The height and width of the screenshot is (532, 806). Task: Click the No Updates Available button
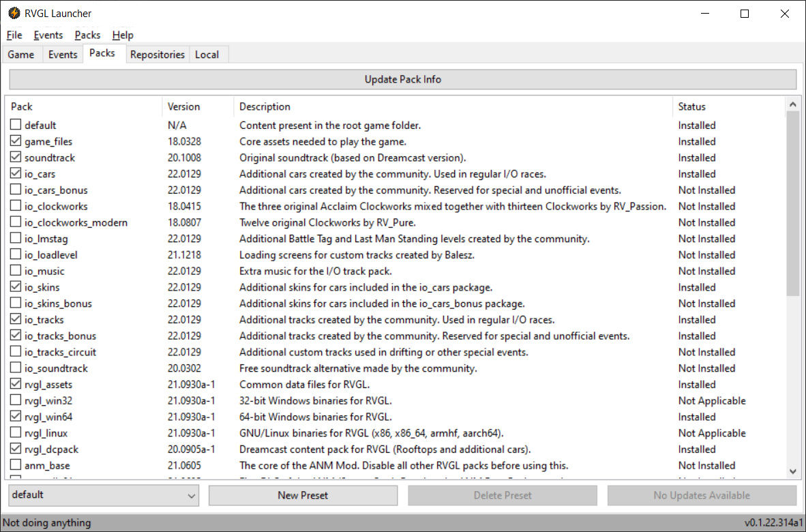tap(702, 495)
